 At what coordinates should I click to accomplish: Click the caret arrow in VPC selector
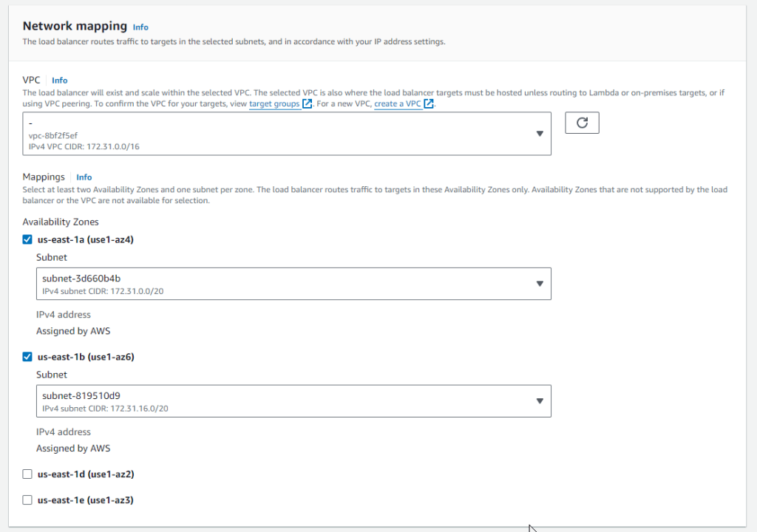[539, 134]
